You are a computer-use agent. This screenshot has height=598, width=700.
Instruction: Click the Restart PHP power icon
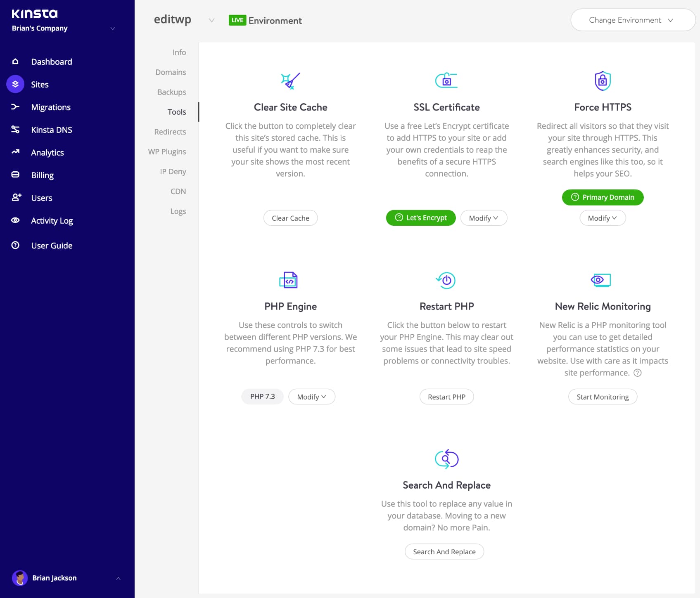(x=446, y=280)
